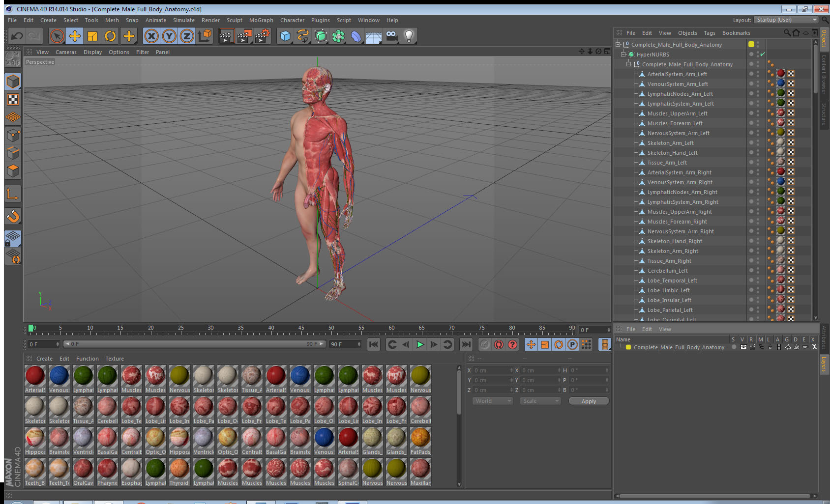Viewport: 830px width, 504px height.
Task: Collapse the HyperNURBS tree node
Action: point(623,54)
